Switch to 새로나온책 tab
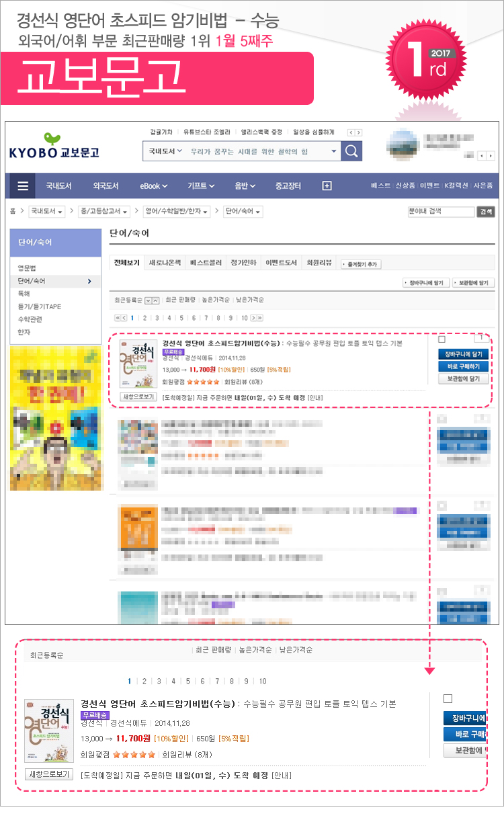504x824 pixels. [165, 263]
